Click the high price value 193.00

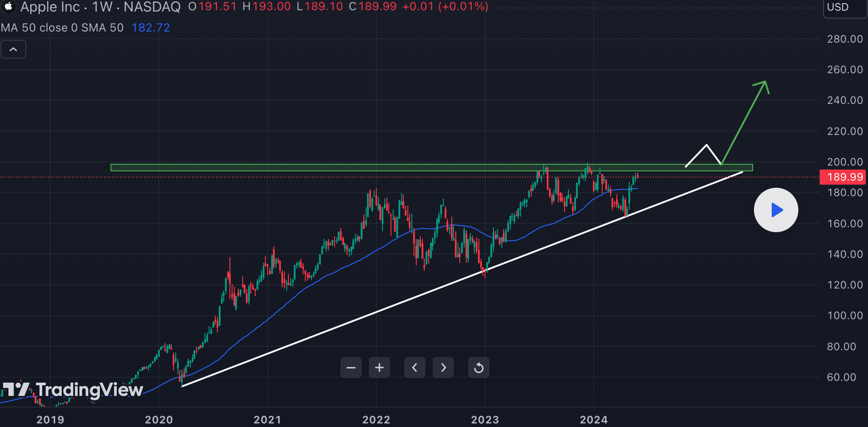[272, 7]
